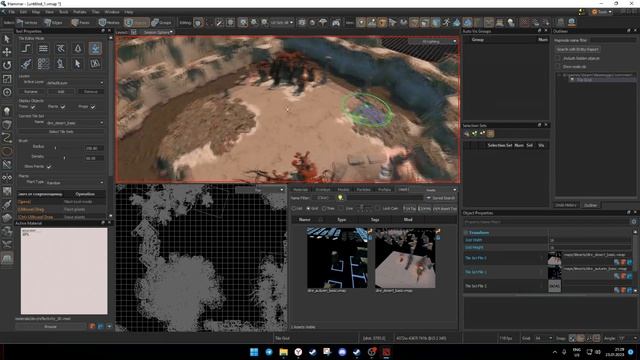Choose the dotted grid tile mode icon
Viewport: 640px width, 360px height.
pos(43,64)
